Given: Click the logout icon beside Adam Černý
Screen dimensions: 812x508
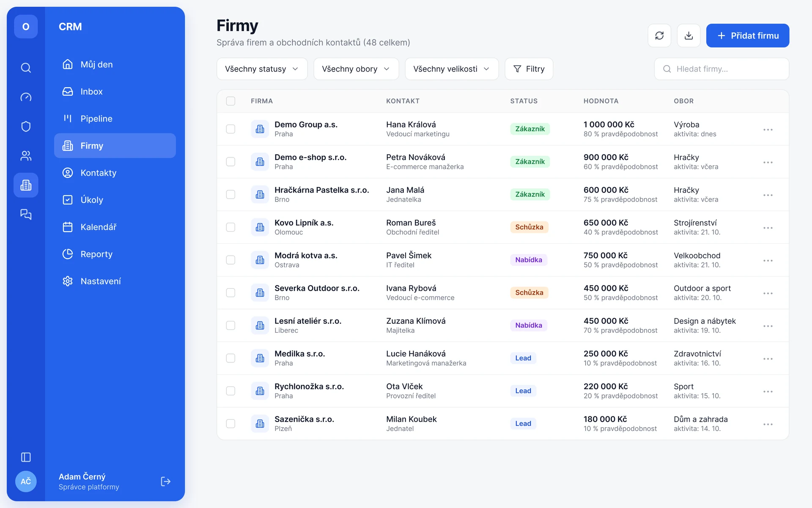Looking at the screenshot, I should (165, 481).
